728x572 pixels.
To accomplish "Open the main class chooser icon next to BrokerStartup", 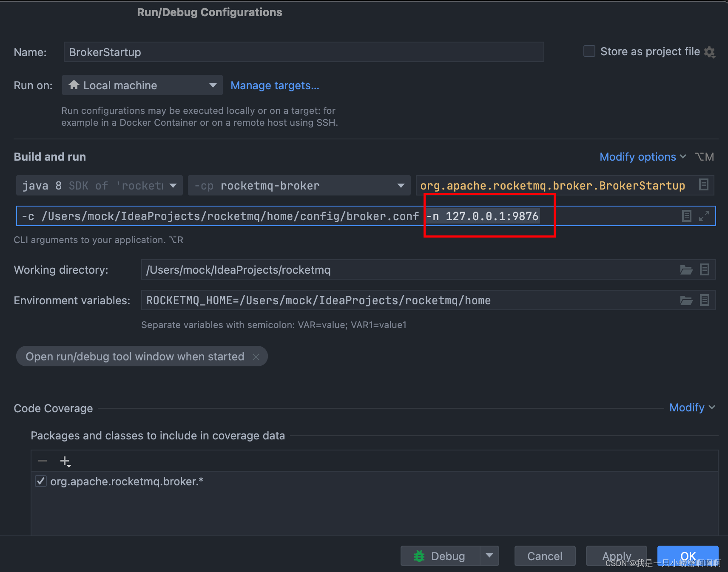I will click(x=703, y=185).
